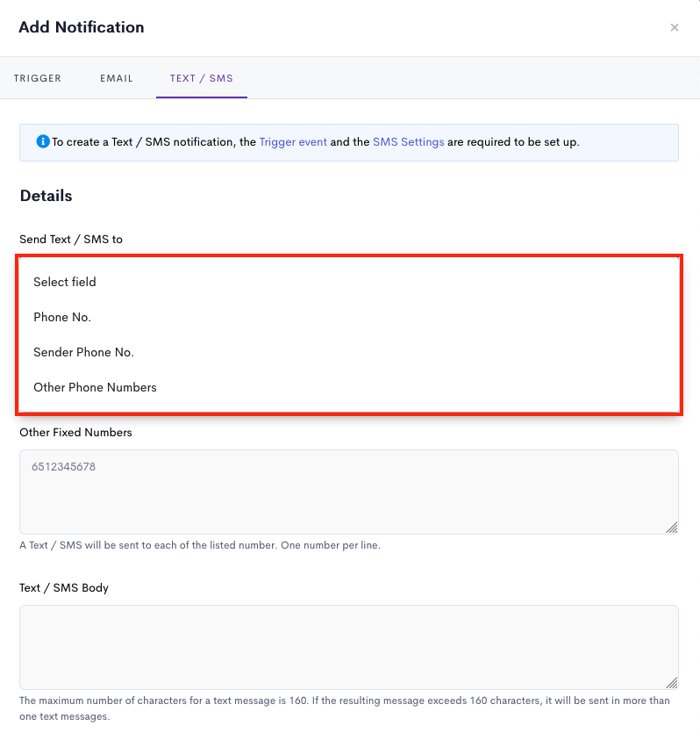Image resolution: width=700 pixels, height=740 pixels.
Task: Switch to the Trigger tab
Action: coord(37,78)
